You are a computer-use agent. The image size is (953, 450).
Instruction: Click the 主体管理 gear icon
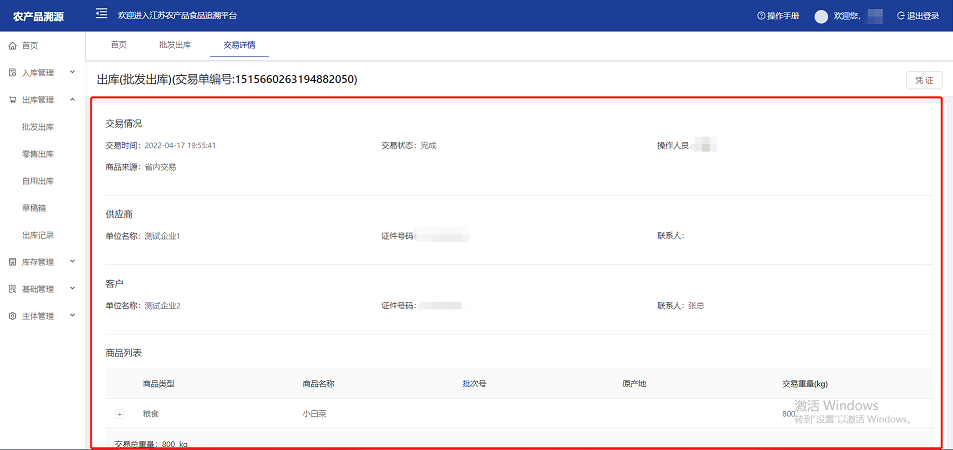(12, 316)
